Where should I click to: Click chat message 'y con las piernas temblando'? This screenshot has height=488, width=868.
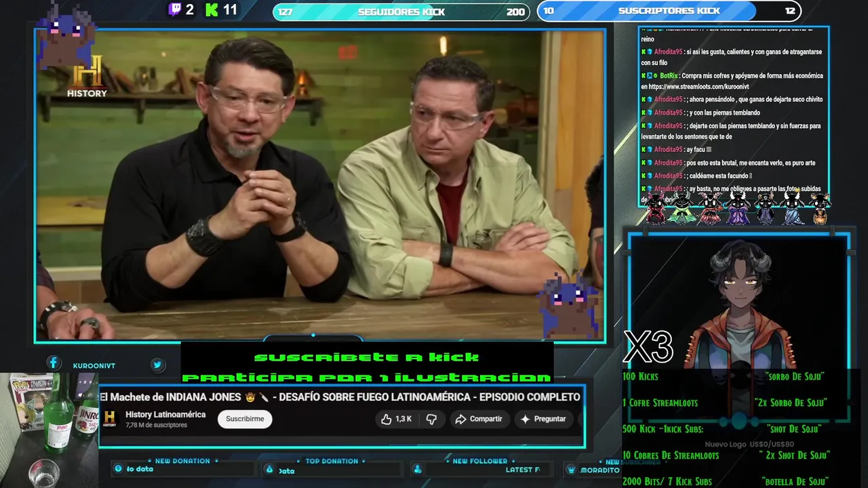point(724,113)
